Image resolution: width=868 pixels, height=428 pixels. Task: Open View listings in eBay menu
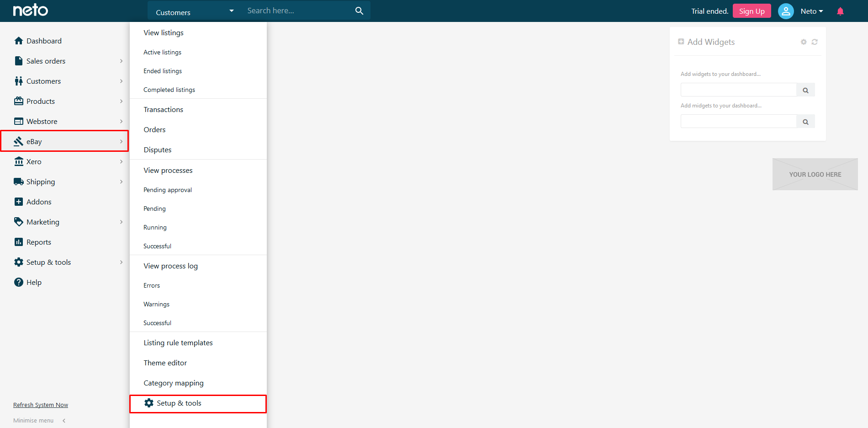pos(164,33)
